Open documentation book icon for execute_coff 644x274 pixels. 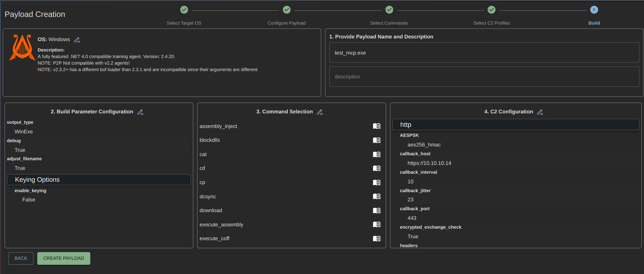click(x=377, y=239)
